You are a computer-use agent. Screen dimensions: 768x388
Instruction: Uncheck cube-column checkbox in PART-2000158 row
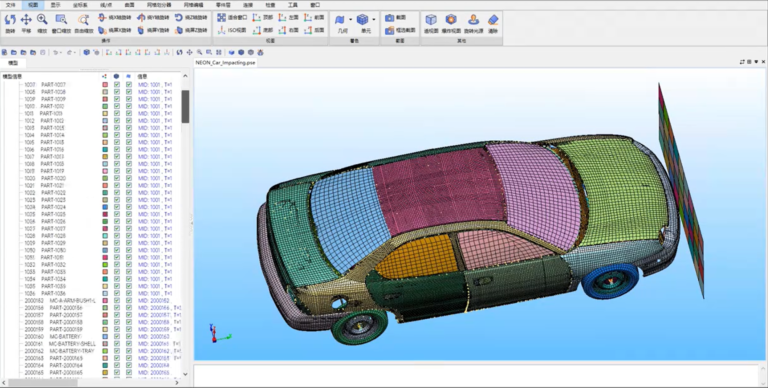click(117, 322)
